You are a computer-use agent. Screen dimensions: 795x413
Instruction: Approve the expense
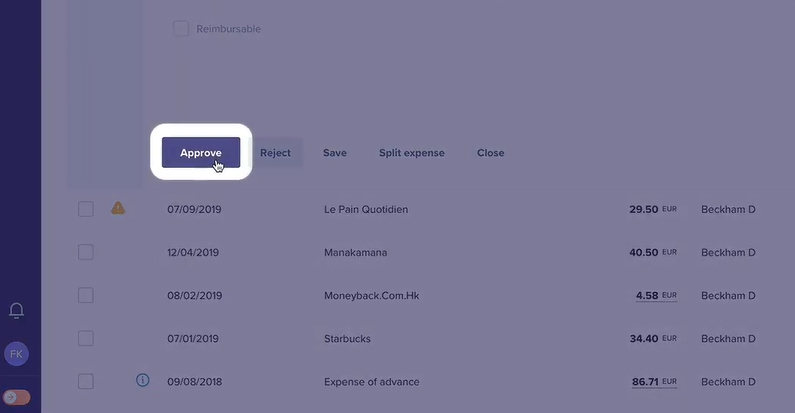coord(201,153)
